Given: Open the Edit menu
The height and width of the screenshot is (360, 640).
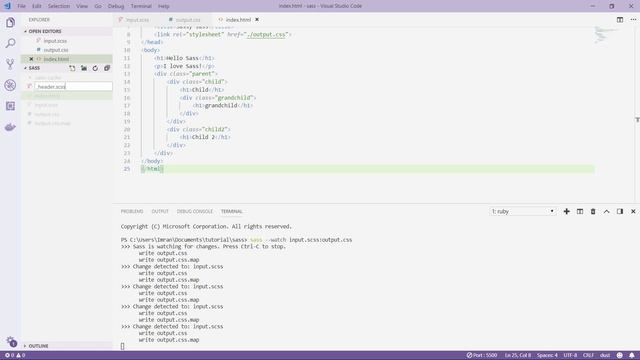Looking at the screenshot, I should tap(37, 6).
